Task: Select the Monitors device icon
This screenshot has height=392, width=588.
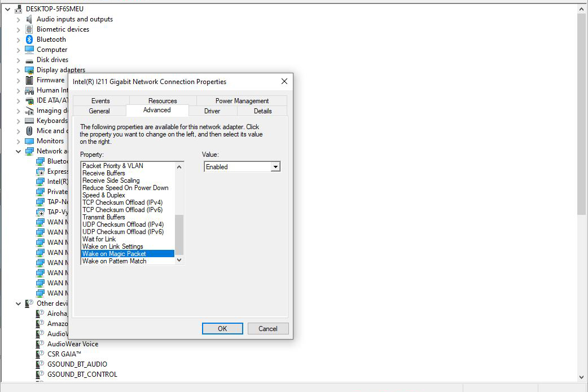Action: tap(29, 141)
